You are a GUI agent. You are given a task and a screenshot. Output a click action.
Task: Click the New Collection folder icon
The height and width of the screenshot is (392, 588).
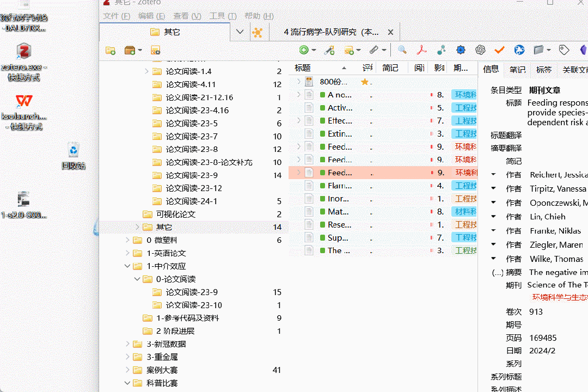click(x=110, y=50)
